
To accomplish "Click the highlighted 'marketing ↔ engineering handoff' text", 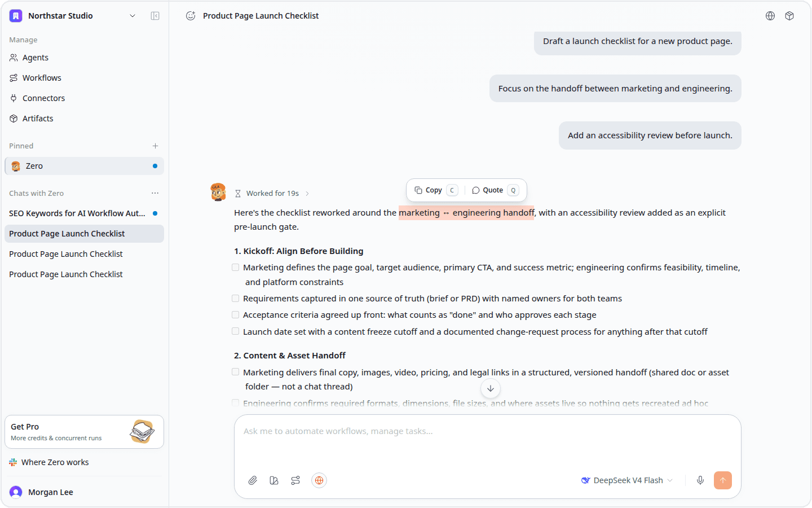I will (x=466, y=213).
